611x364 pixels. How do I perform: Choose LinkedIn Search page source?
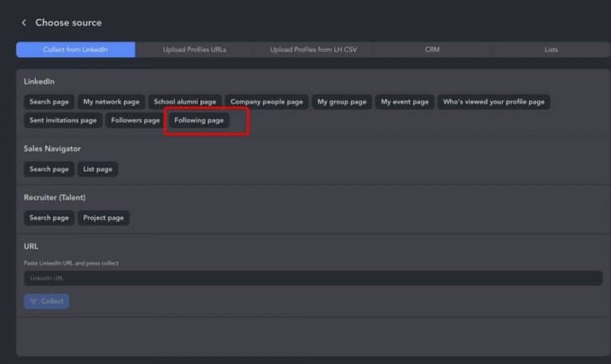click(49, 102)
